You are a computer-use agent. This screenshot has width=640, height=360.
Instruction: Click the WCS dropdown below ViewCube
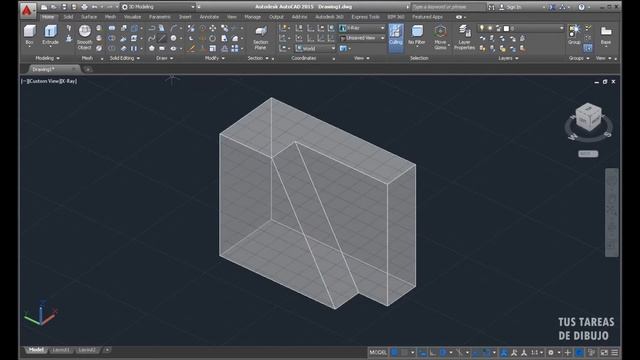pos(588,154)
